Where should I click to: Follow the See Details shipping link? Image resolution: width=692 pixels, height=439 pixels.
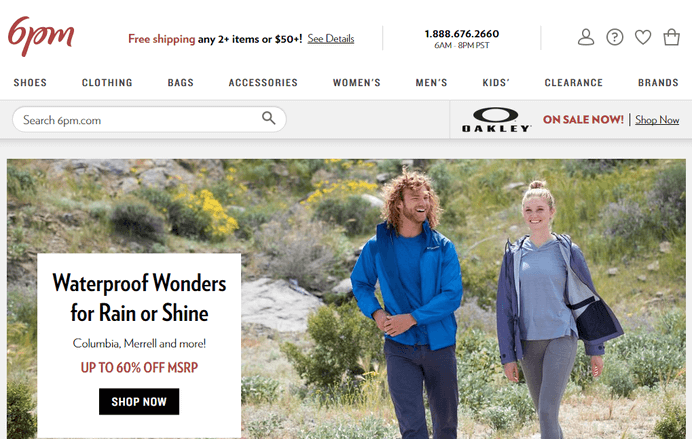click(x=331, y=39)
